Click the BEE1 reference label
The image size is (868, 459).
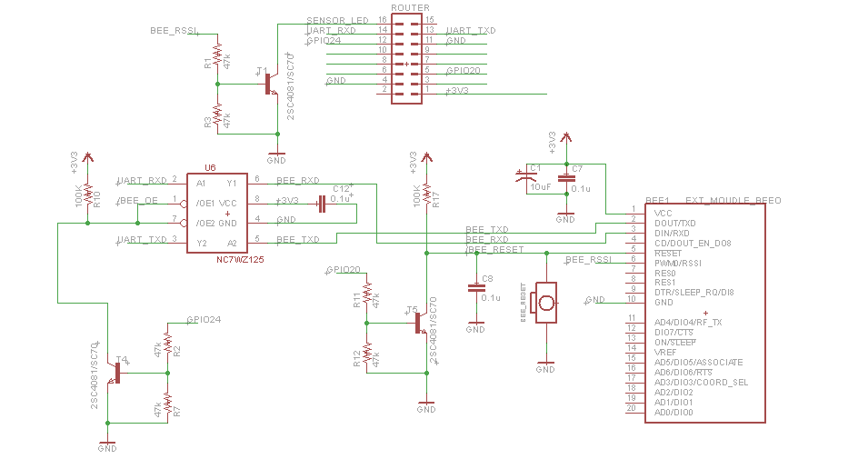[658, 200]
